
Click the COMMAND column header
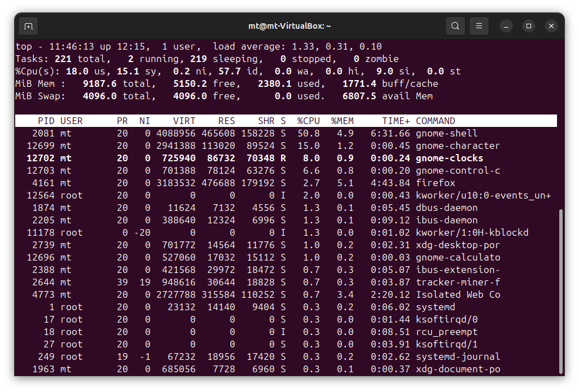[x=435, y=121]
